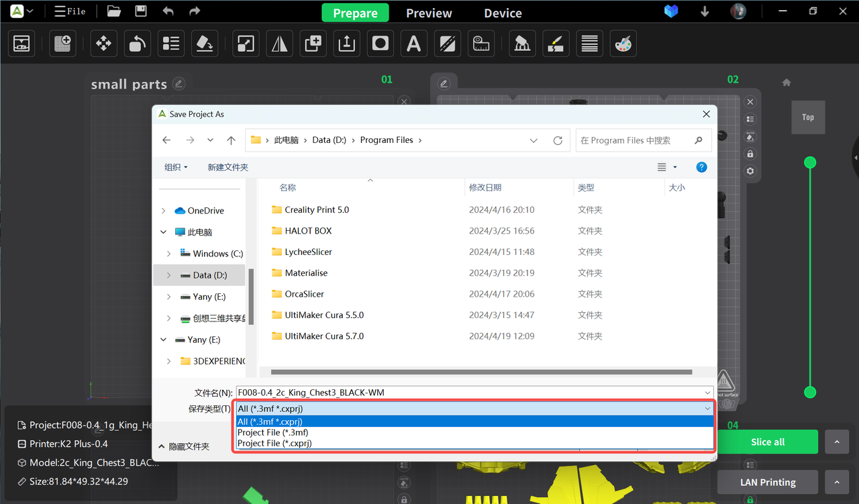Select the Mirror triangle tool
The width and height of the screenshot is (859, 504).
tap(279, 44)
